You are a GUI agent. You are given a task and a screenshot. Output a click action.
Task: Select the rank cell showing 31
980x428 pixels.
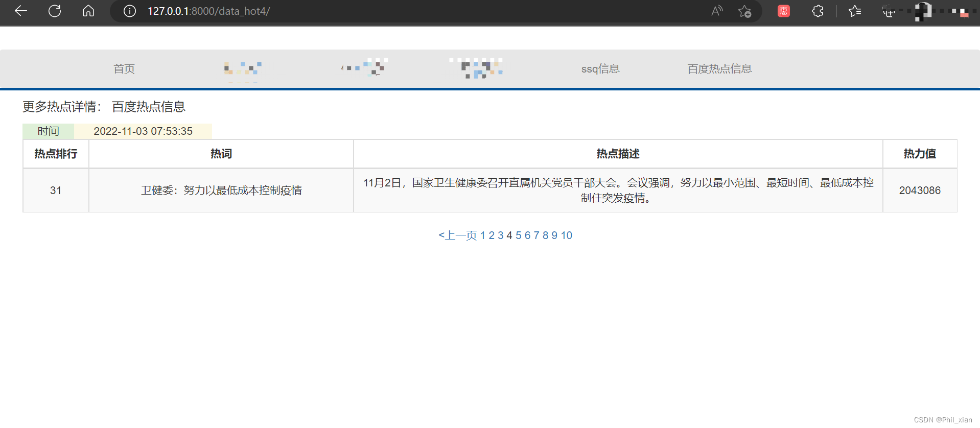(x=56, y=191)
